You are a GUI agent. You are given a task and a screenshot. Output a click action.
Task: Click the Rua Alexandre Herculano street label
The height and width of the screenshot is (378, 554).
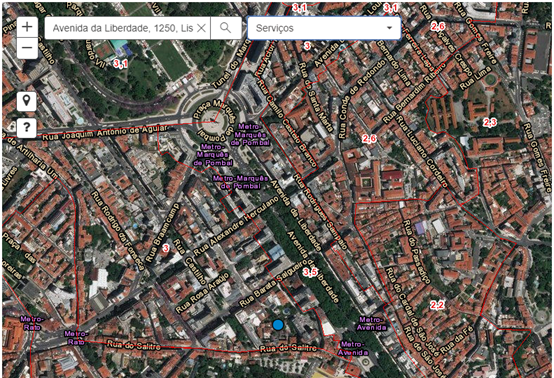tap(236, 226)
